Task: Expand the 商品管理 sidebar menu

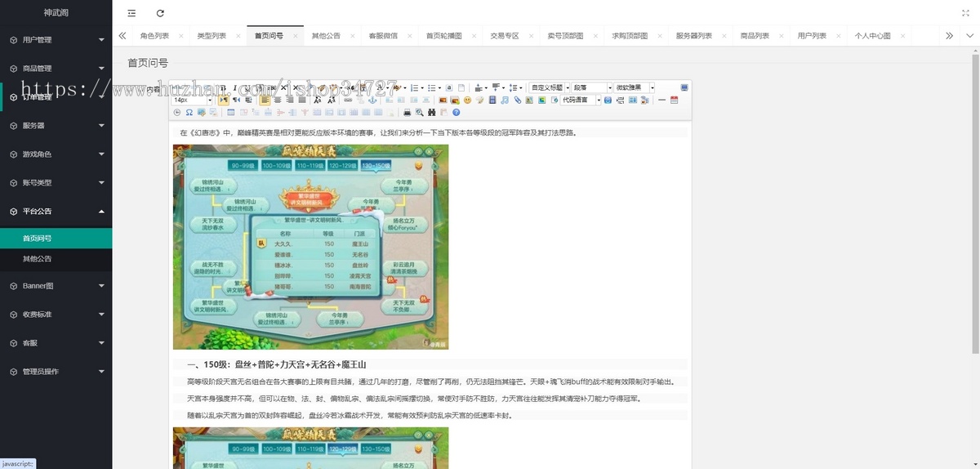Action: click(x=56, y=68)
